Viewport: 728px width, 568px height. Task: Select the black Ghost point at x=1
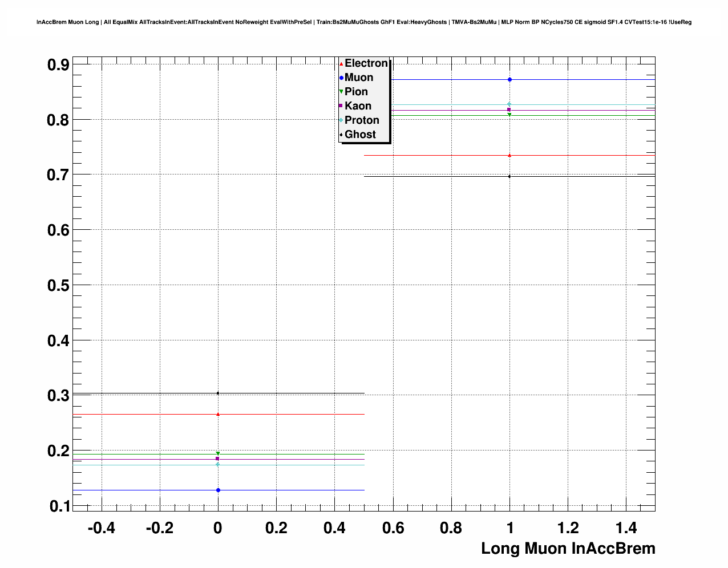tap(509, 176)
